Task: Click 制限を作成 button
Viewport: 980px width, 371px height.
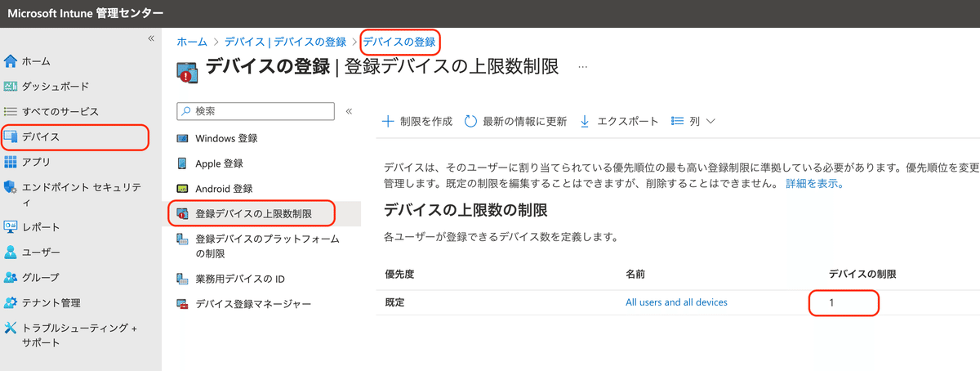Action: pyautogui.click(x=417, y=121)
